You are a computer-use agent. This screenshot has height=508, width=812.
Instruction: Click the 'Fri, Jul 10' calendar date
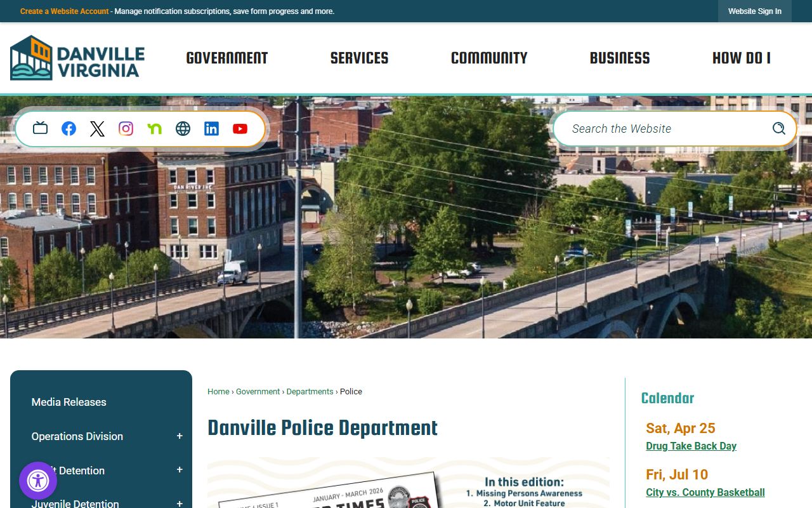(677, 474)
